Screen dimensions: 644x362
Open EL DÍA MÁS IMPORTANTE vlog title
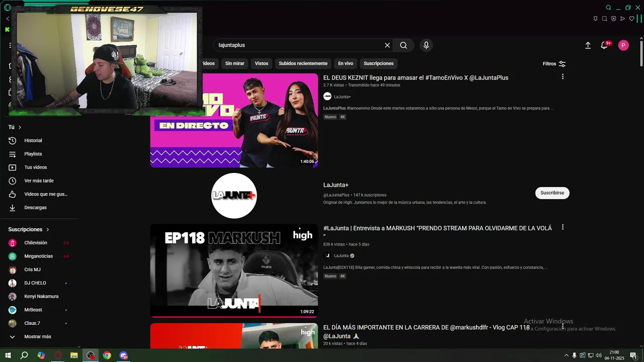click(x=426, y=332)
